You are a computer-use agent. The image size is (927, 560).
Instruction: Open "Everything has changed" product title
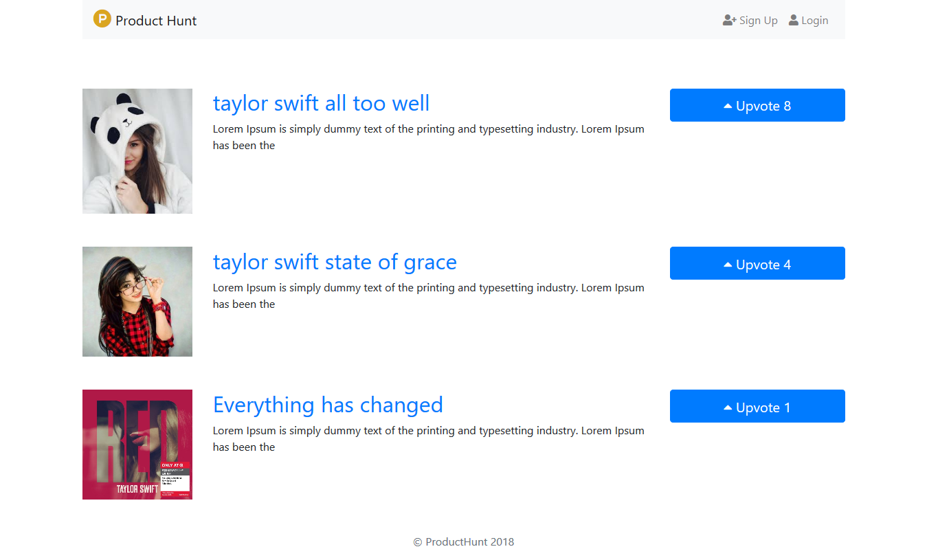coord(328,405)
